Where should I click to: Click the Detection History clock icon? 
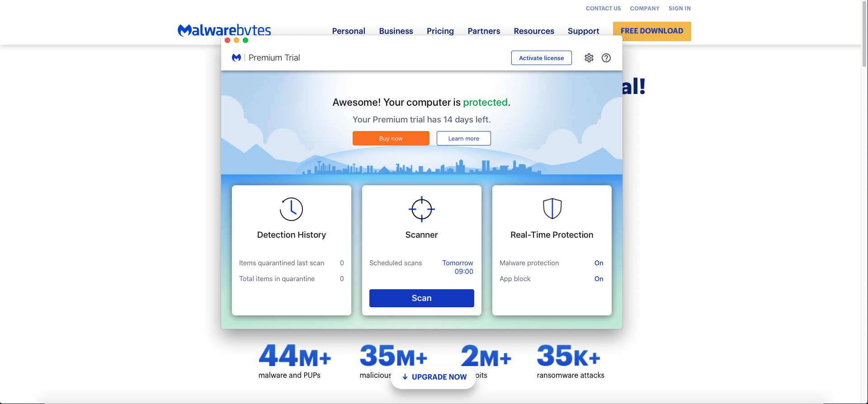click(291, 209)
